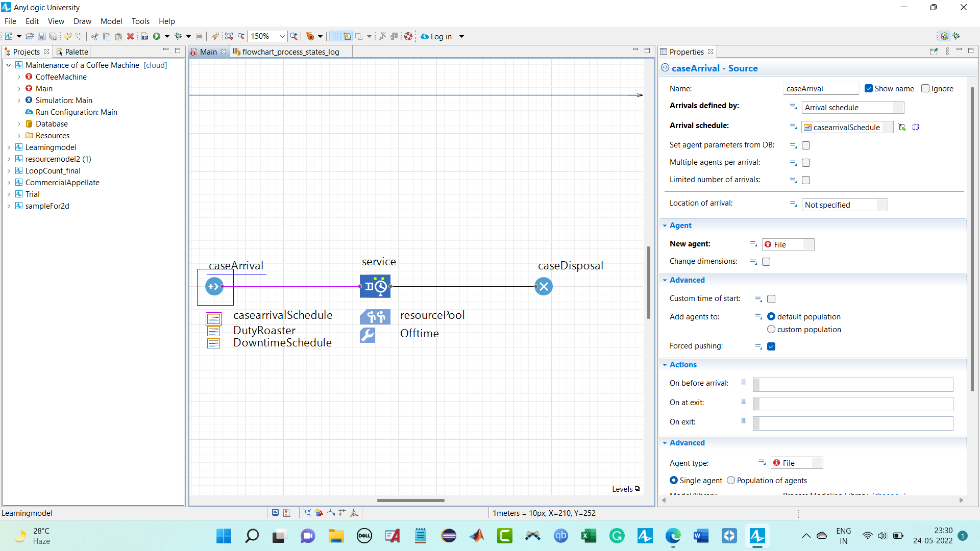Select custom population radio button
This screenshot has width=980, height=551.
pos(771,330)
